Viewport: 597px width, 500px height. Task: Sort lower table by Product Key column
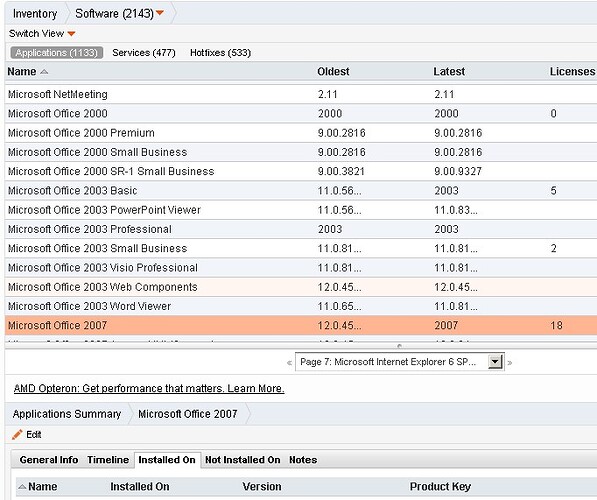441,487
